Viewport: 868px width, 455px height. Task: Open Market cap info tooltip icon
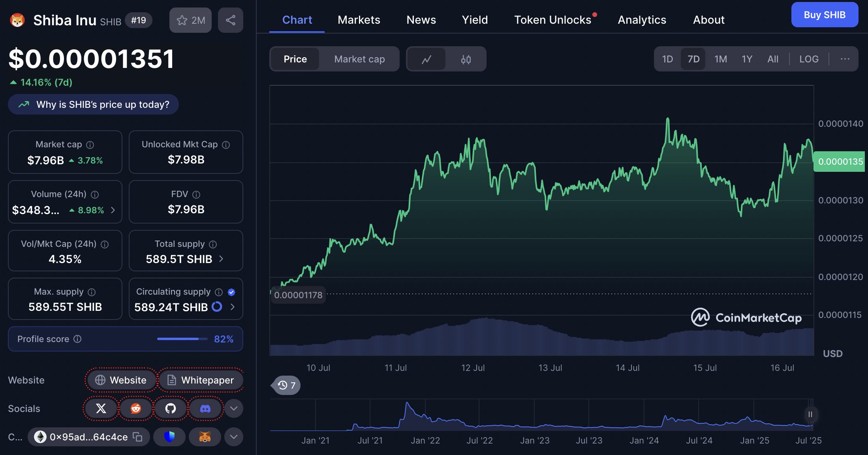90,145
